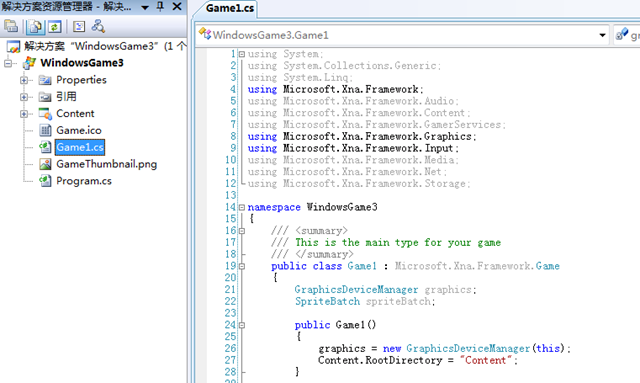Click Properties toolbar icon in Solution Explorer
Screen dimensions: 640x383
click(11, 27)
